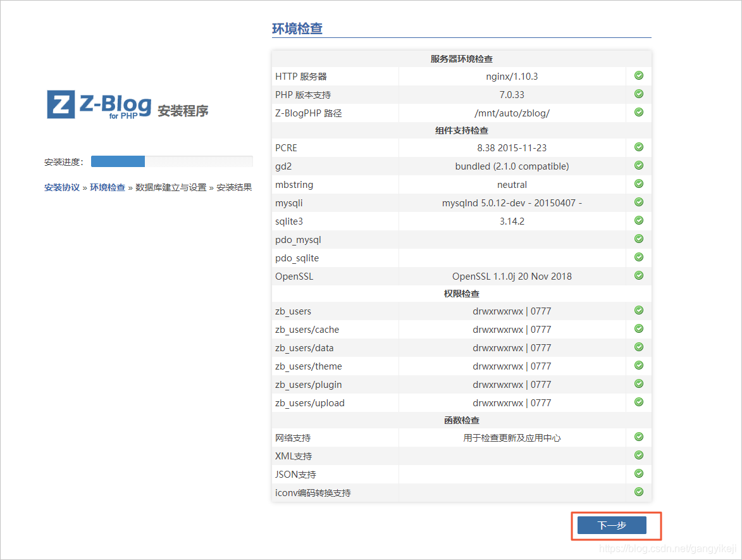Click green check icon for XML支持 row
The image size is (742, 560).
639,455
